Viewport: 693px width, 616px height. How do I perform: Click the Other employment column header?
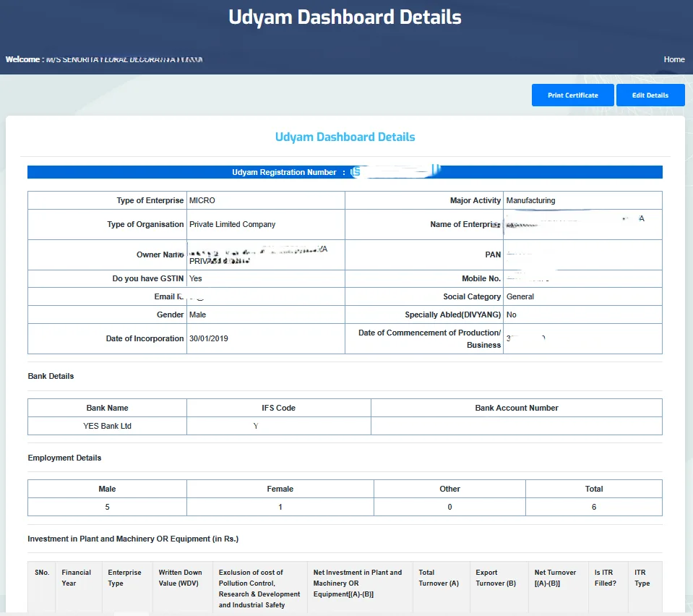449,489
